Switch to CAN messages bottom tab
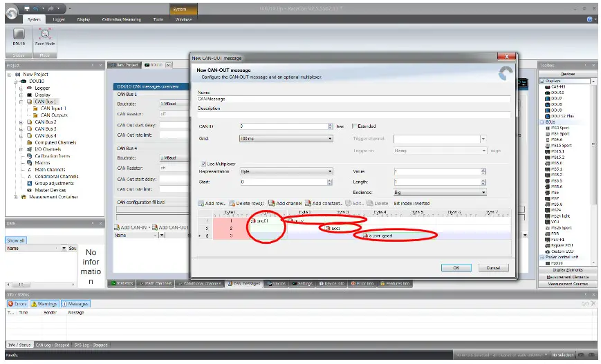 243,284
